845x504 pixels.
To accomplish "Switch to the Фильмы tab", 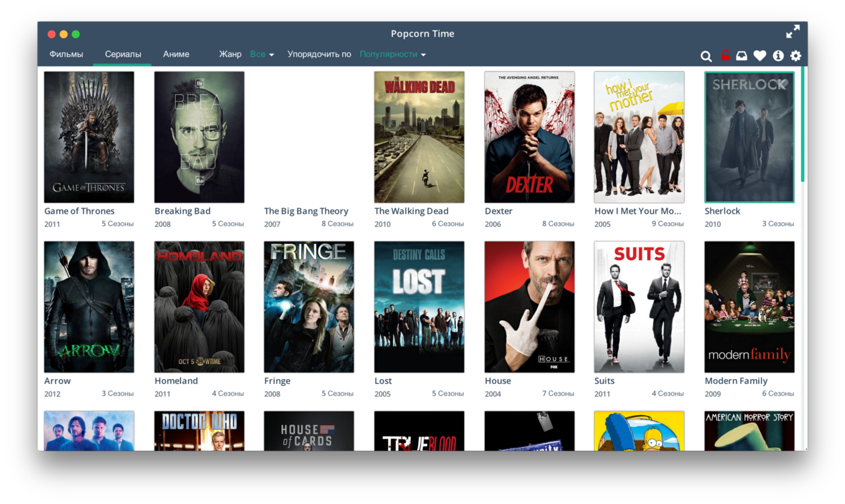I will pyautogui.click(x=66, y=54).
